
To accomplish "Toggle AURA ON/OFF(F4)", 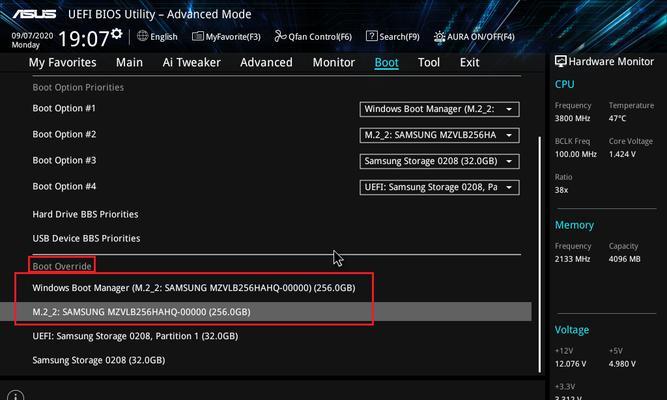I will [474, 37].
